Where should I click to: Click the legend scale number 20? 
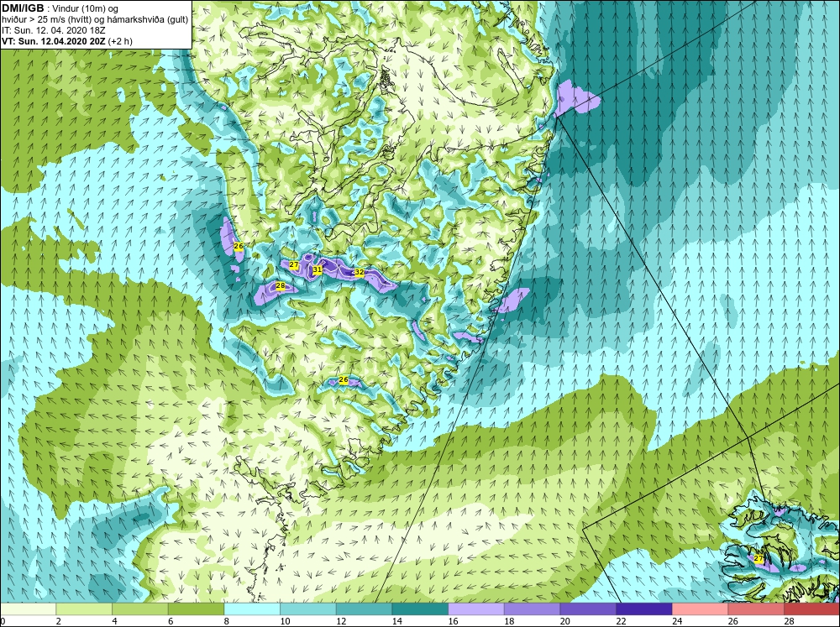(x=564, y=621)
